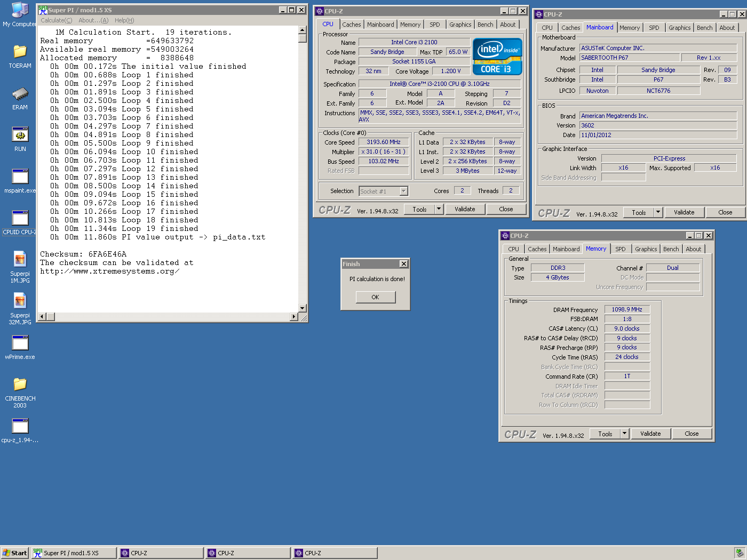Open Caches tab in CPU window
Image resolution: width=747 pixels, height=560 pixels.
pos(352,25)
